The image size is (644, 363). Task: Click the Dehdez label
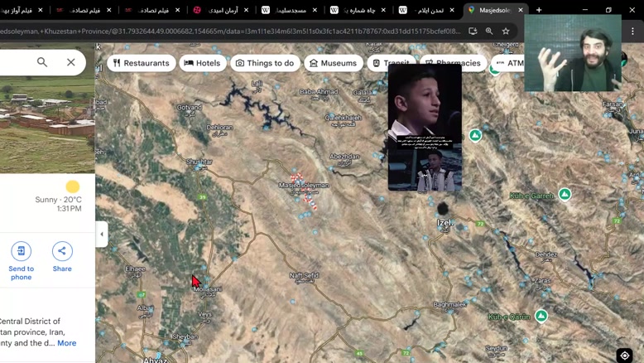coord(545,254)
